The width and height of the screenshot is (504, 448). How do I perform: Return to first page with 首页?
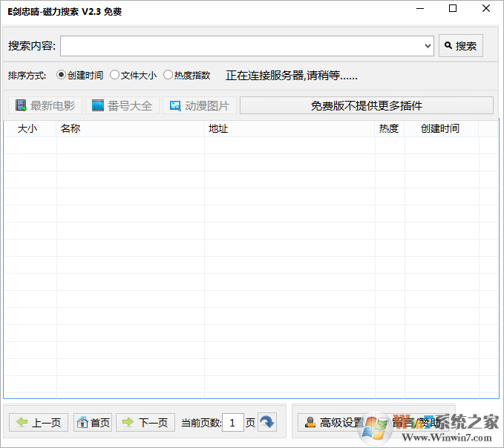point(93,423)
